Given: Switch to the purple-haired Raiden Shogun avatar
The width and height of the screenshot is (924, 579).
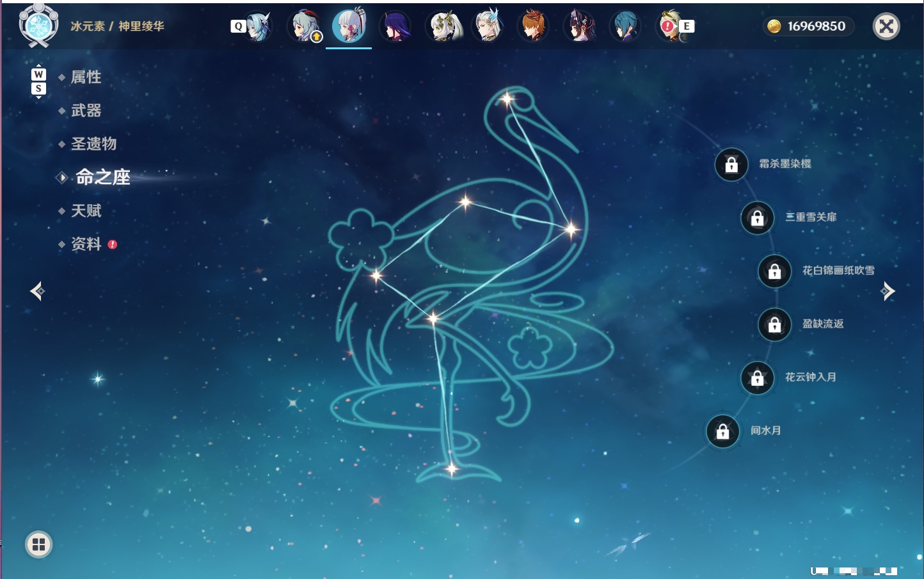Looking at the screenshot, I should 395,26.
